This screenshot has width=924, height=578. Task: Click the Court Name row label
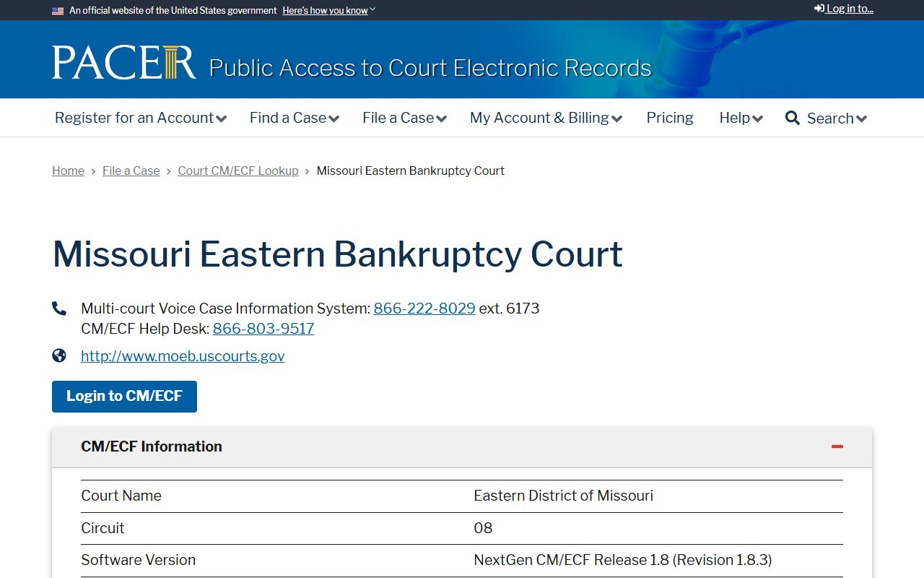(121, 496)
